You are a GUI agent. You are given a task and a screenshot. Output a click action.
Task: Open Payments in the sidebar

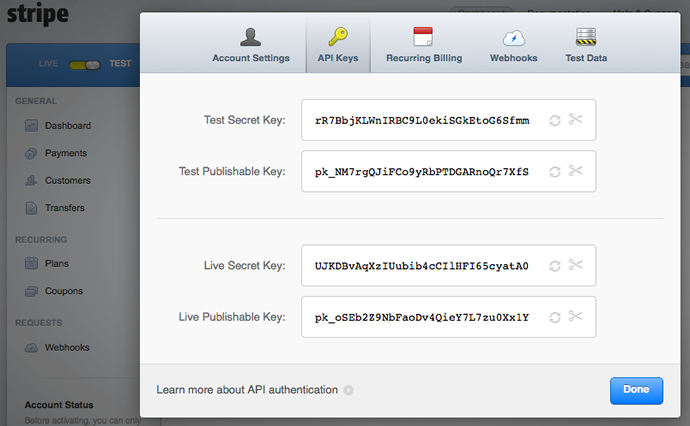point(66,153)
